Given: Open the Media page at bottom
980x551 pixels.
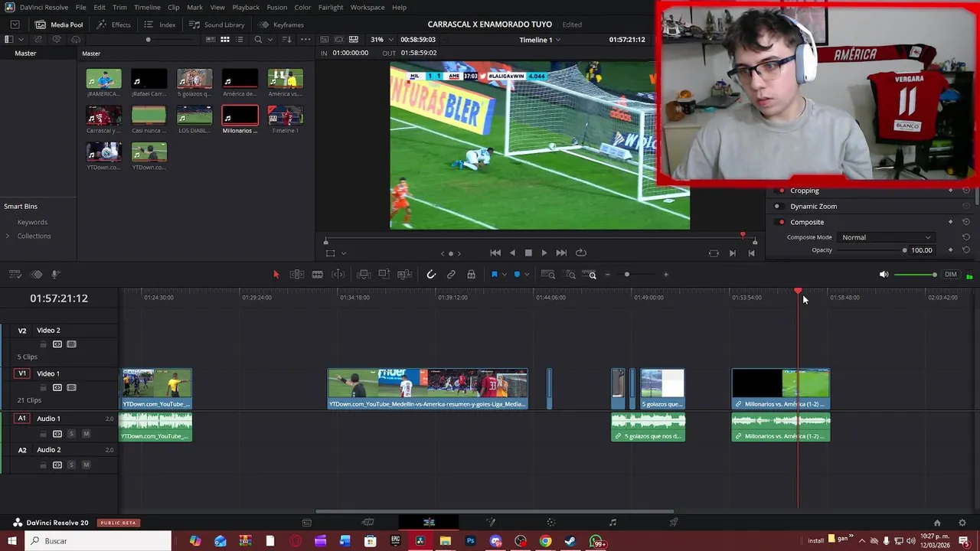Looking at the screenshot, I should (x=306, y=523).
